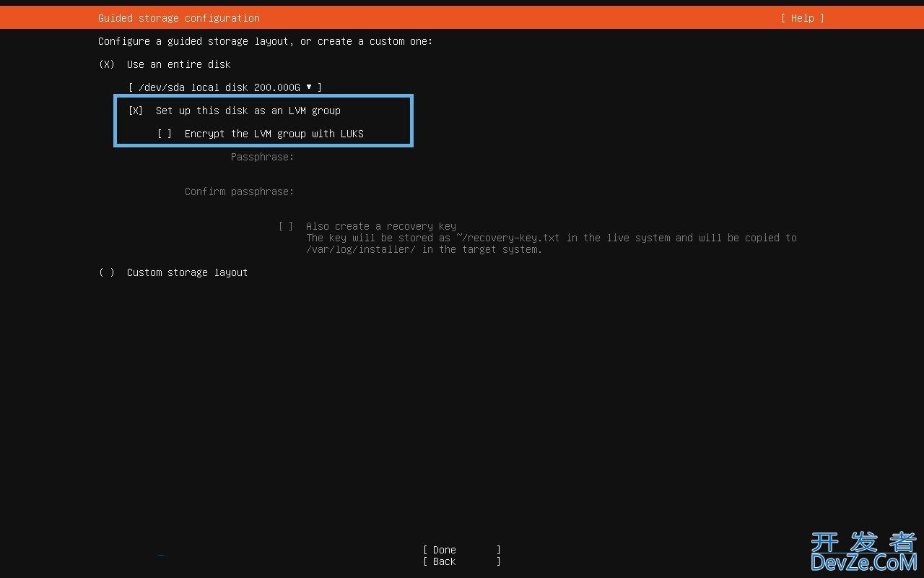The image size is (924, 578).
Task: Click the 'Guided storage configuration' title text
Action: click(x=179, y=18)
